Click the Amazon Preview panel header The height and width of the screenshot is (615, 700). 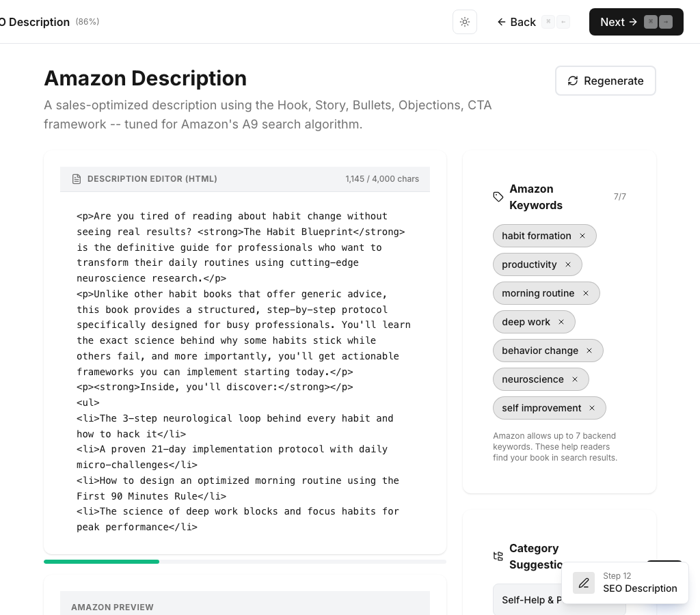click(245, 606)
